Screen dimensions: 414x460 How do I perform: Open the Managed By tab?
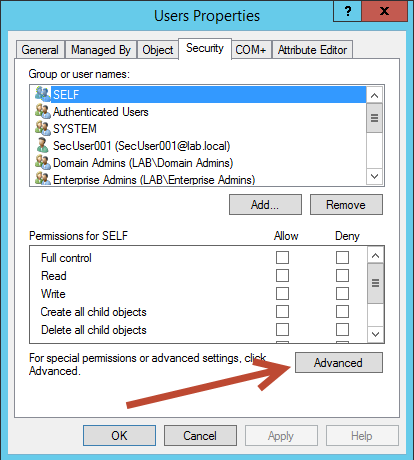(101, 50)
